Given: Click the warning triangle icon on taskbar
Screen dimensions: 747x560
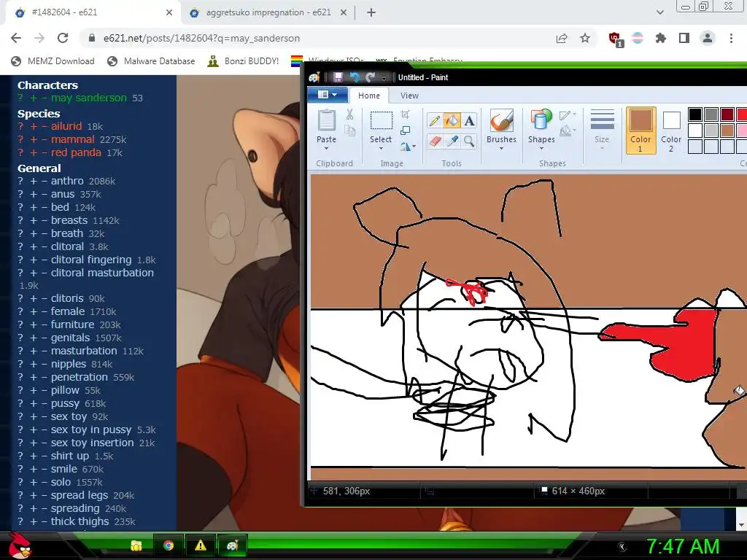Looking at the screenshot, I should coord(201,545).
